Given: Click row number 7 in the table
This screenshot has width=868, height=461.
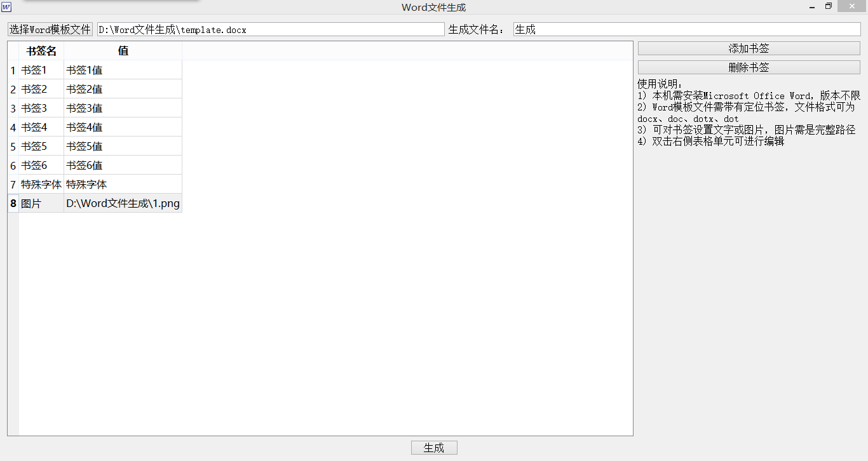Looking at the screenshot, I should click(13, 184).
